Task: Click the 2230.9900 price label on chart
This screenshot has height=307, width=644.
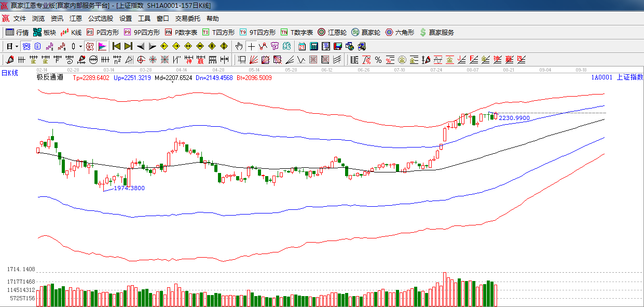Action: click(514, 118)
